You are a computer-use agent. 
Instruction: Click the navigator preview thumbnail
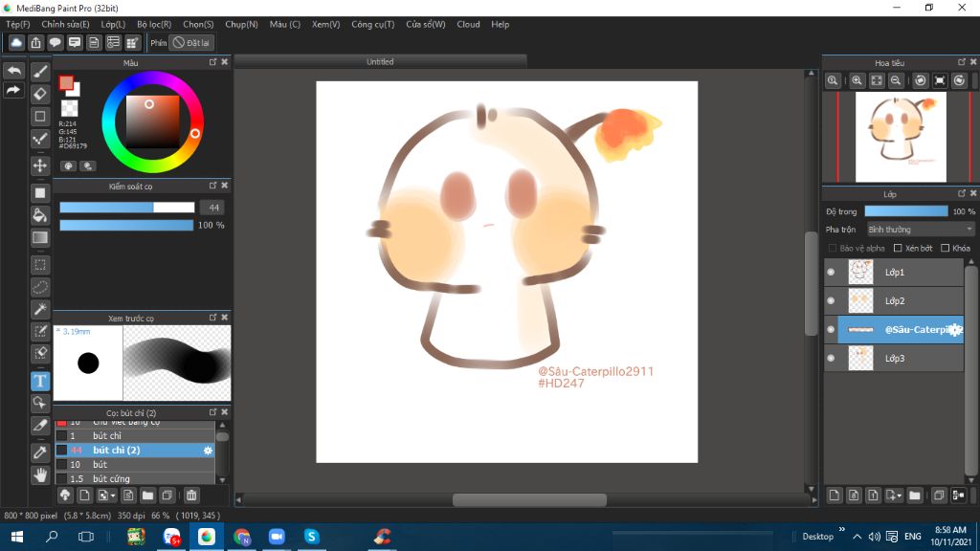point(901,138)
